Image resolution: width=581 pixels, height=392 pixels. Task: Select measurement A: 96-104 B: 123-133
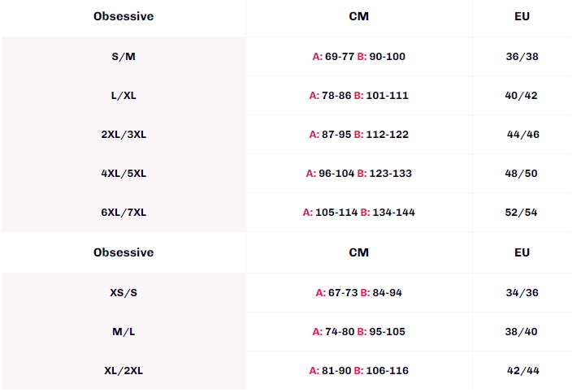tap(359, 174)
